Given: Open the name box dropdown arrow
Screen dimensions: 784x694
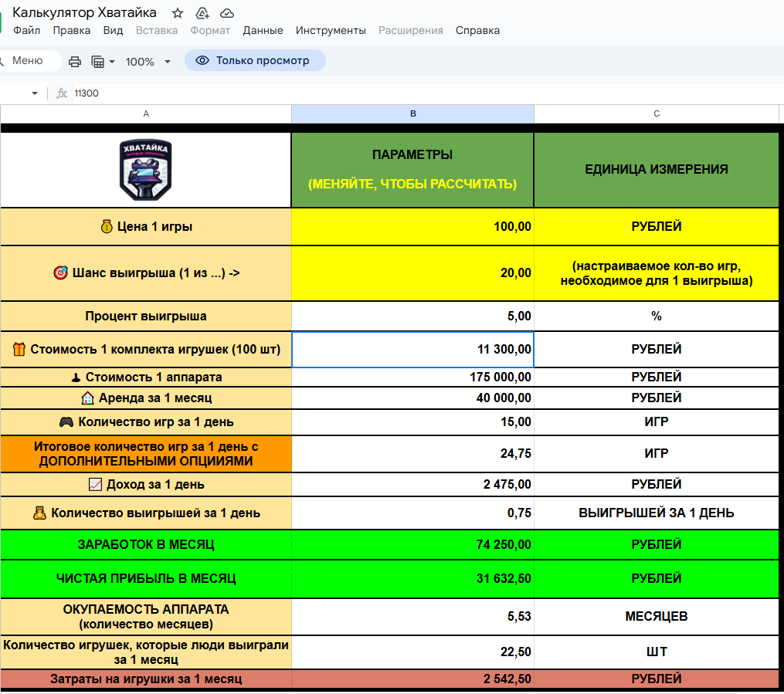Looking at the screenshot, I should (x=35, y=93).
